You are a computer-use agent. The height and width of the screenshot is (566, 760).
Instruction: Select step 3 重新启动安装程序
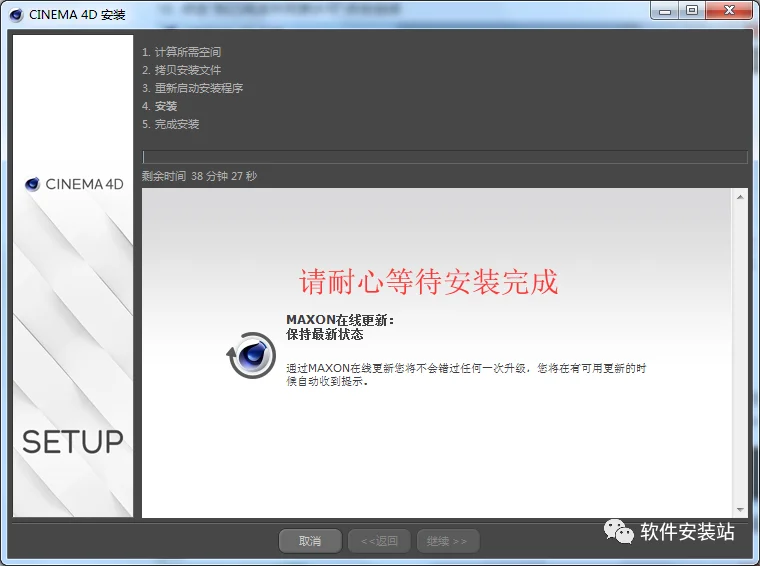coord(192,88)
